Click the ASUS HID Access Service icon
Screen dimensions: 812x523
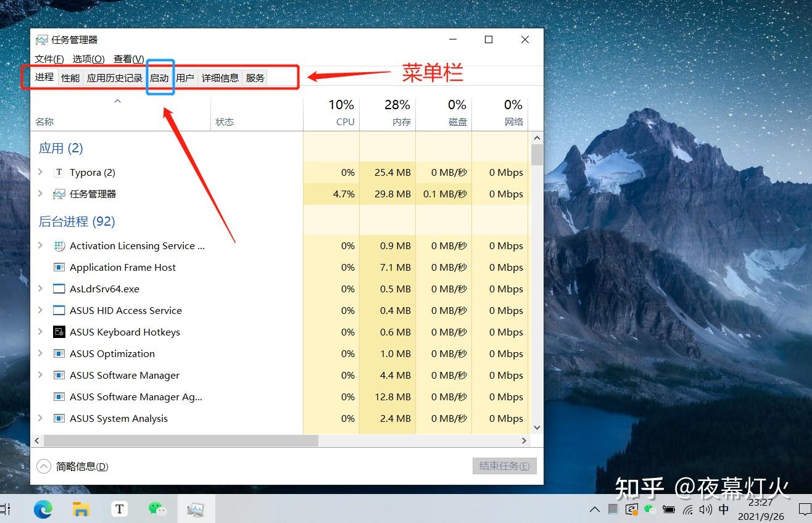click(59, 311)
